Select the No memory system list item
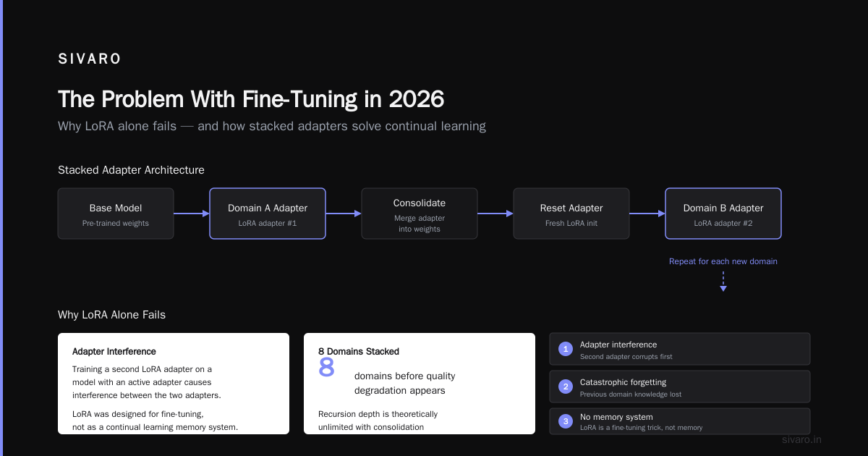 point(680,421)
